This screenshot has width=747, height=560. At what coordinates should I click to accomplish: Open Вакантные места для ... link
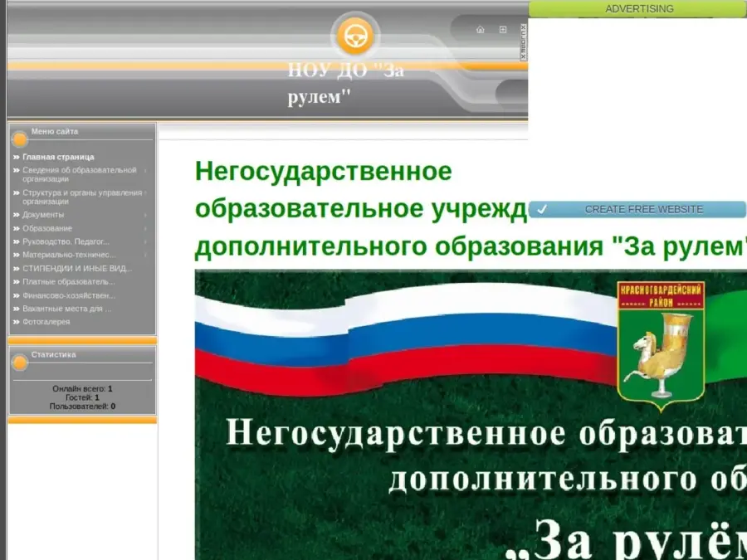click(x=66, y=309)
